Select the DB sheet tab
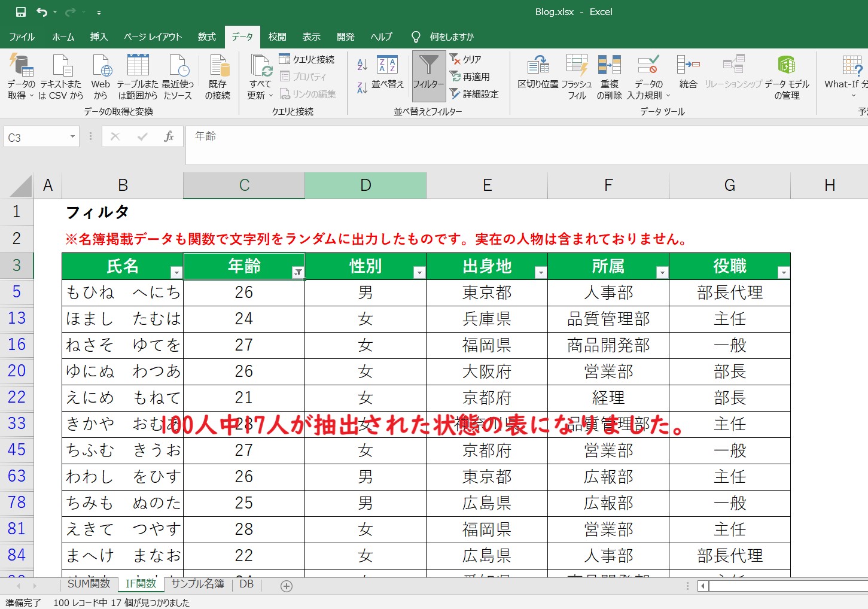 (246, 584)
